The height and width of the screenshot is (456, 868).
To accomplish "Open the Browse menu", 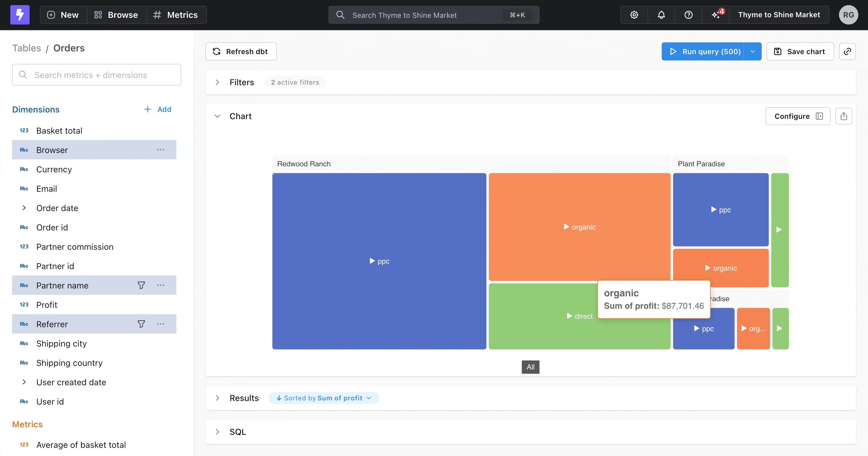I will [x=116, y=15].
